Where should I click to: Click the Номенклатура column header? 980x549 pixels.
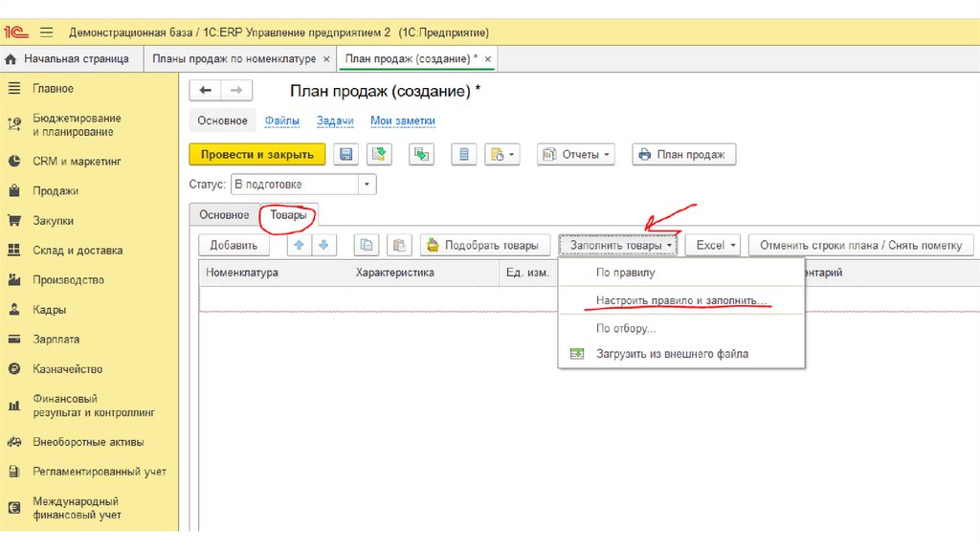point(274,273)
